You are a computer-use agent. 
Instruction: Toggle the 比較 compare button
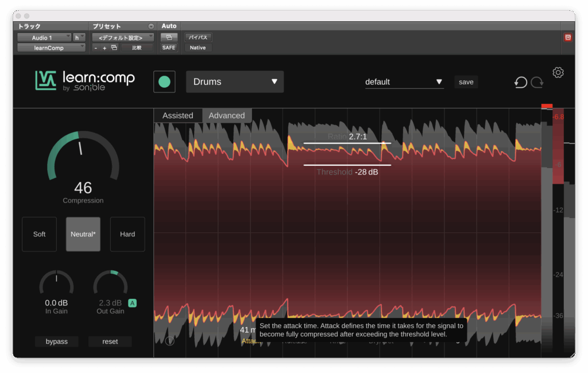[137, 48]
